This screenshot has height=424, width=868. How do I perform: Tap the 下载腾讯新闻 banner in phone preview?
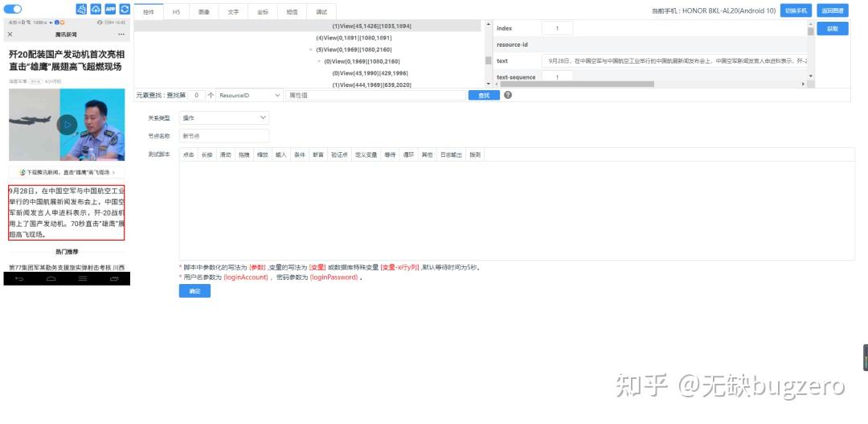point(67,172)
